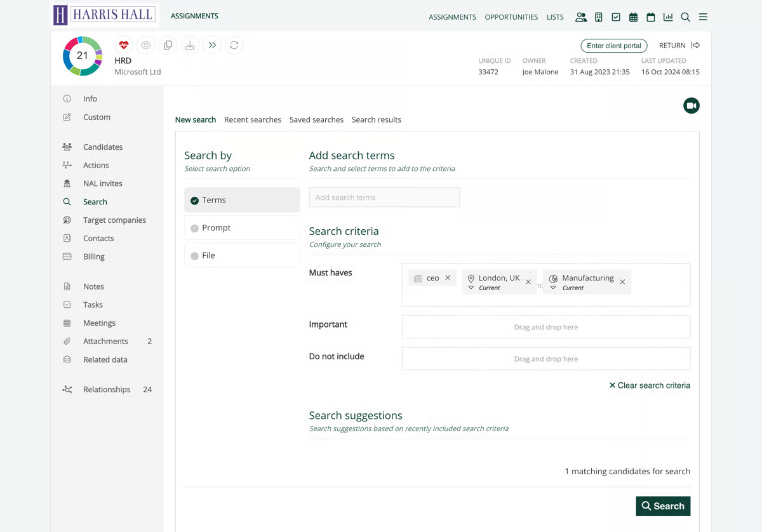
Task: Click the download icon in header toolbar
Action: coord(190,45)
